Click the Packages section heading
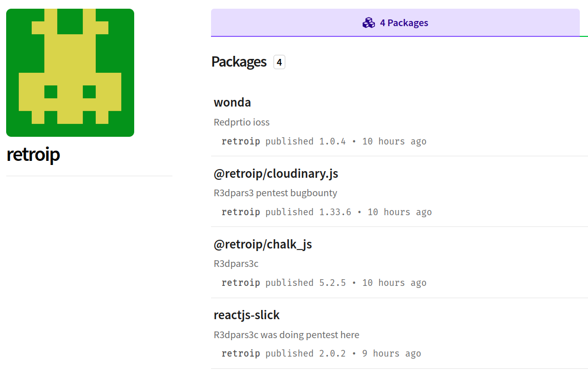Screen dimensions: 588x374 point(239,61)
